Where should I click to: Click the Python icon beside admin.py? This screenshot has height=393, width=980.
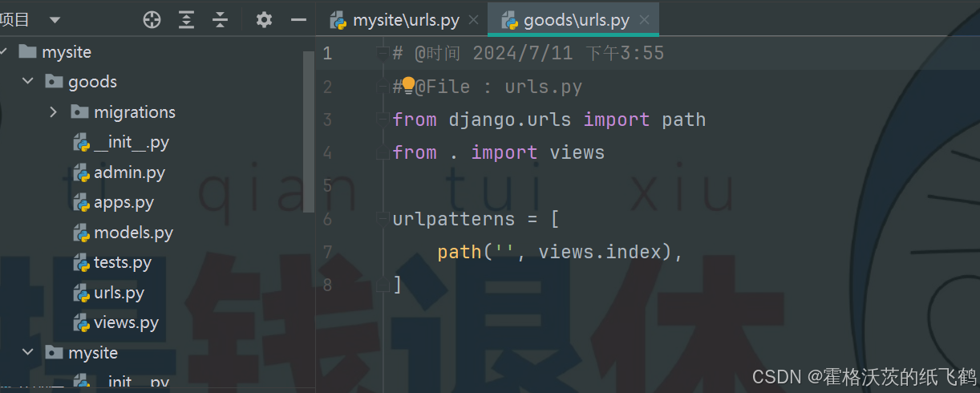81,172
